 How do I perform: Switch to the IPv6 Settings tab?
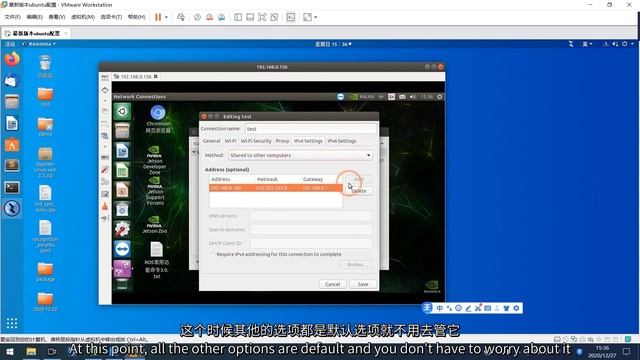click(342, 141)
